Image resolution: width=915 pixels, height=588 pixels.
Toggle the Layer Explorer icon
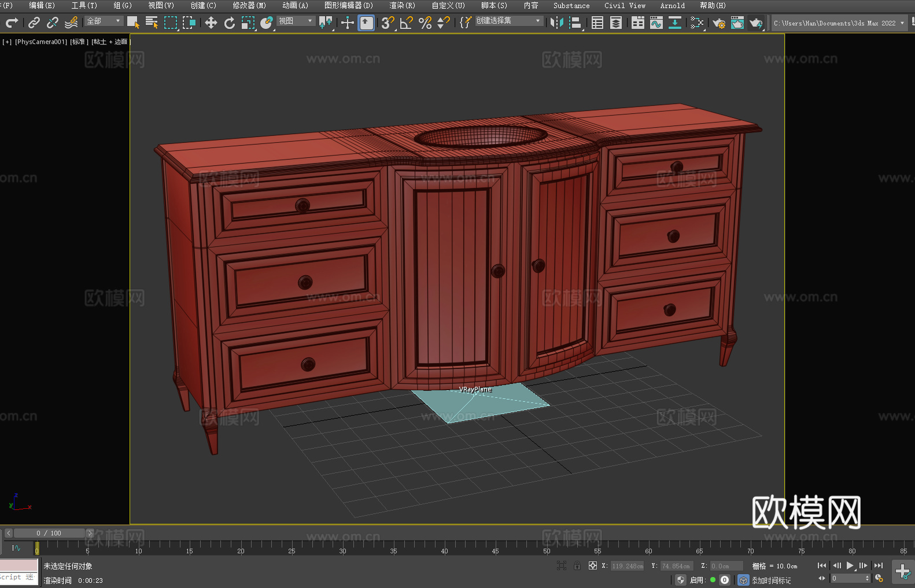616,23
